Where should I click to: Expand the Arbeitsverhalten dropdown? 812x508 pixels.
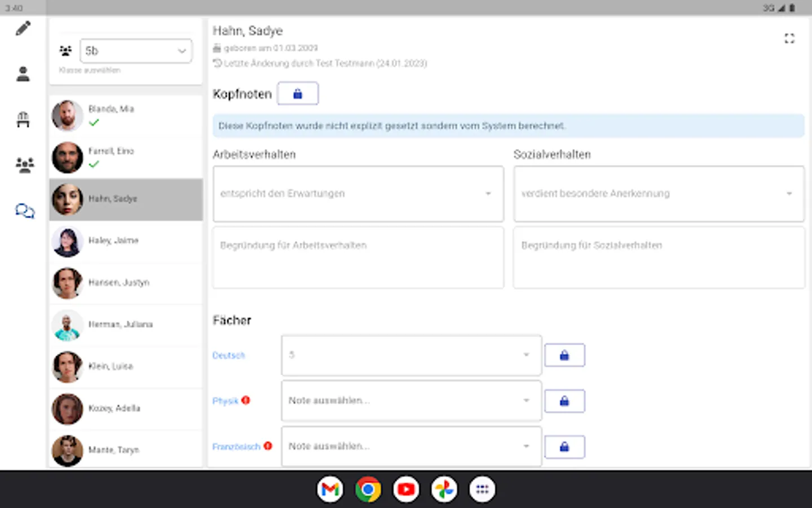click(358, 194)
